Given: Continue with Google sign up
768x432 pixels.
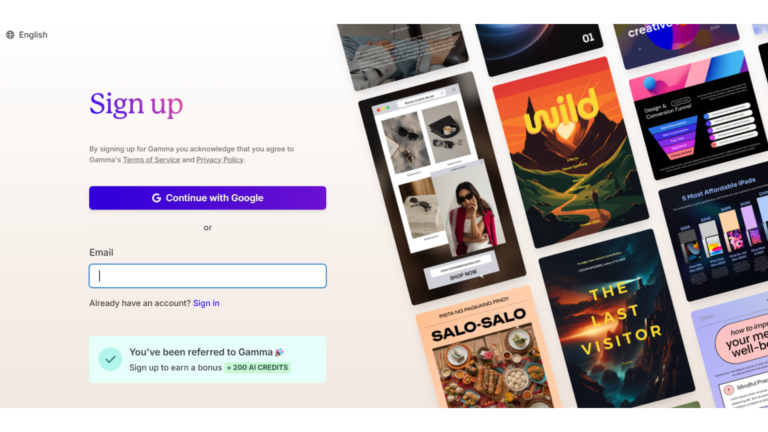Looking at the screenshot, I should tap(208, 198).
